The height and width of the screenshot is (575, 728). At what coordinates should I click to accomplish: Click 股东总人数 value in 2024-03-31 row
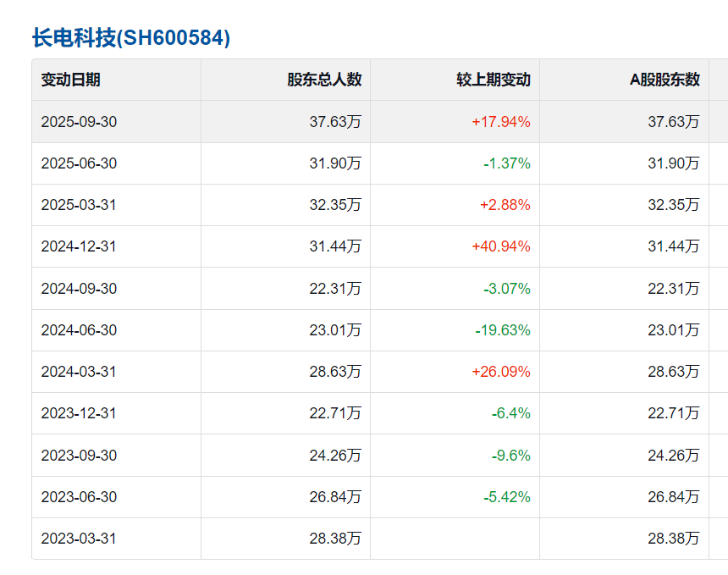coord(335,372)
